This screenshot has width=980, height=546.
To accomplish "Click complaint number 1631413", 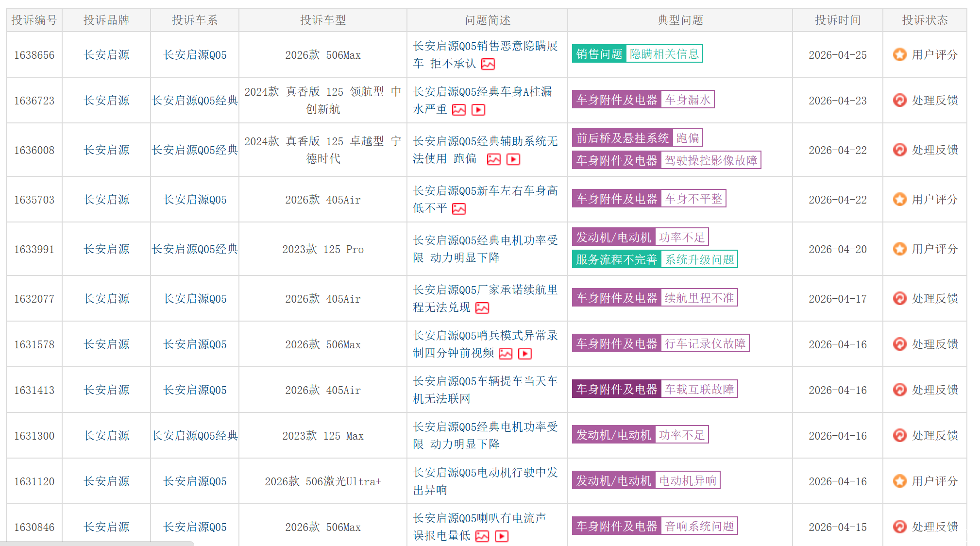I will tap(34, 390).
